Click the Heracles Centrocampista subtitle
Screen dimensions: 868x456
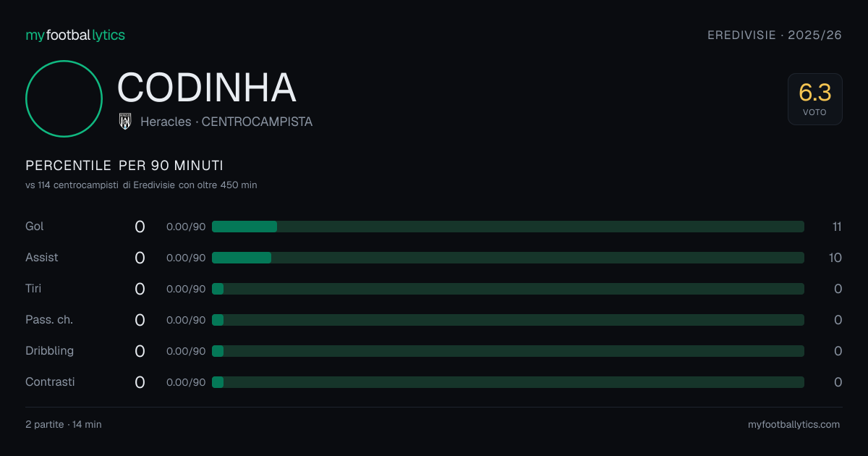pyautogui.click(x=226, y=122)
